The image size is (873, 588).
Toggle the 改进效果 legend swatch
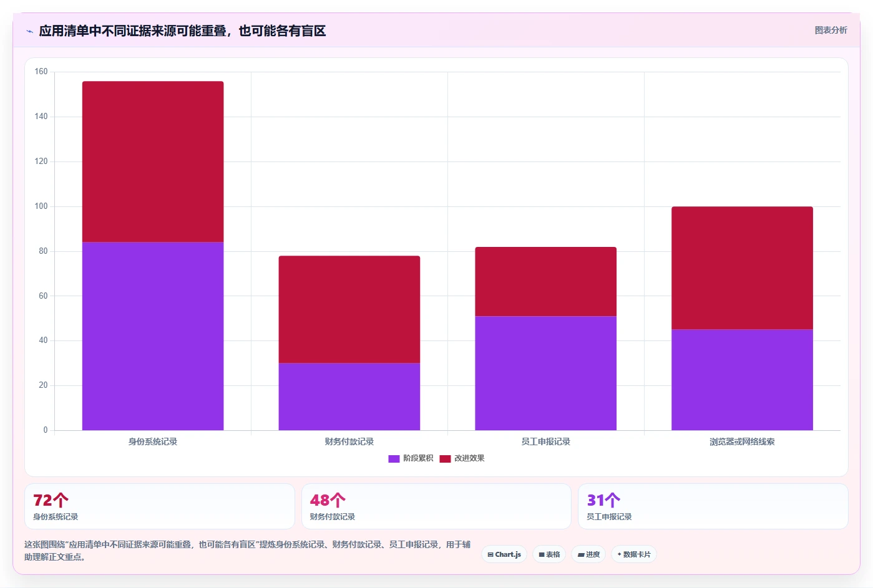445,459
